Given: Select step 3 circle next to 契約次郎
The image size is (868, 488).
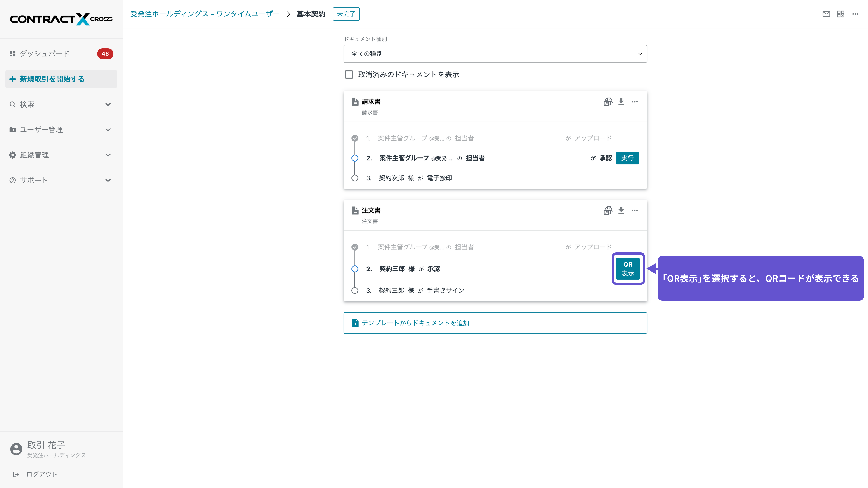Looking at the screenshot, I should pyautogui.click(x=355, y=178).
